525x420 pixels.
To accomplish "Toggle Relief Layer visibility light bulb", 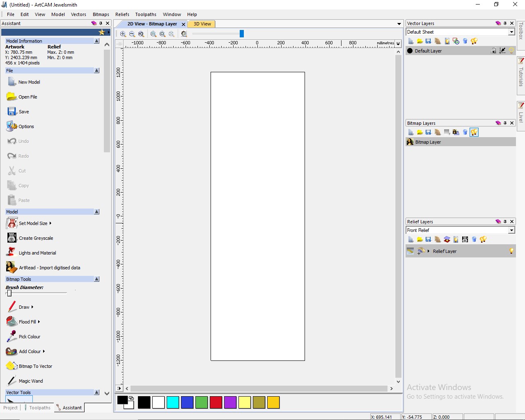I will [x=511, y=251].
